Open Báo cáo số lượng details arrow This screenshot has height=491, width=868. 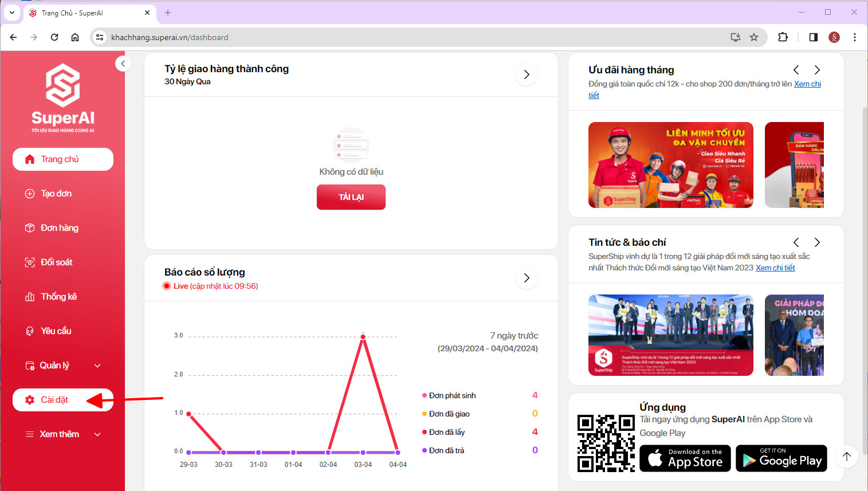[x=527, y=278]
